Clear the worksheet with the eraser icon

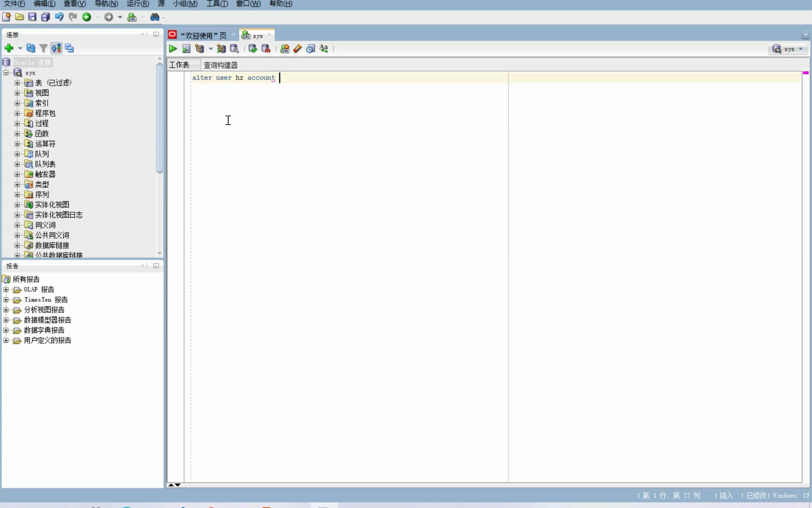297,49
